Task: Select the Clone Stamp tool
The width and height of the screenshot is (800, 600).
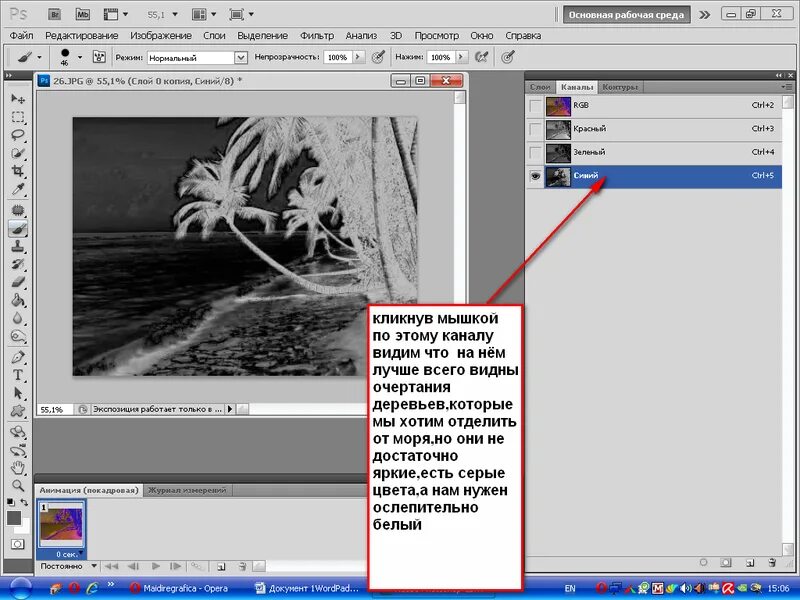Action: [x=18, y=246]
